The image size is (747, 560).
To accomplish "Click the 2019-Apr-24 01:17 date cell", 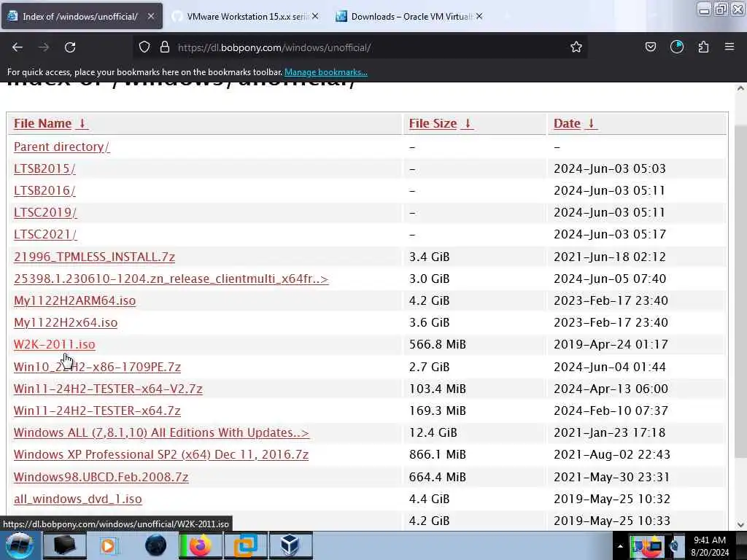I will 611,344.
